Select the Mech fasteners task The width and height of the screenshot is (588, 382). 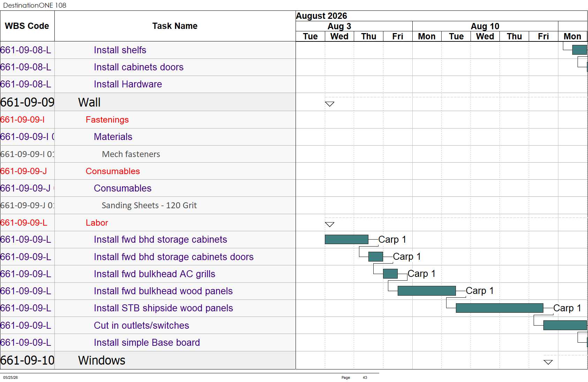131,154
